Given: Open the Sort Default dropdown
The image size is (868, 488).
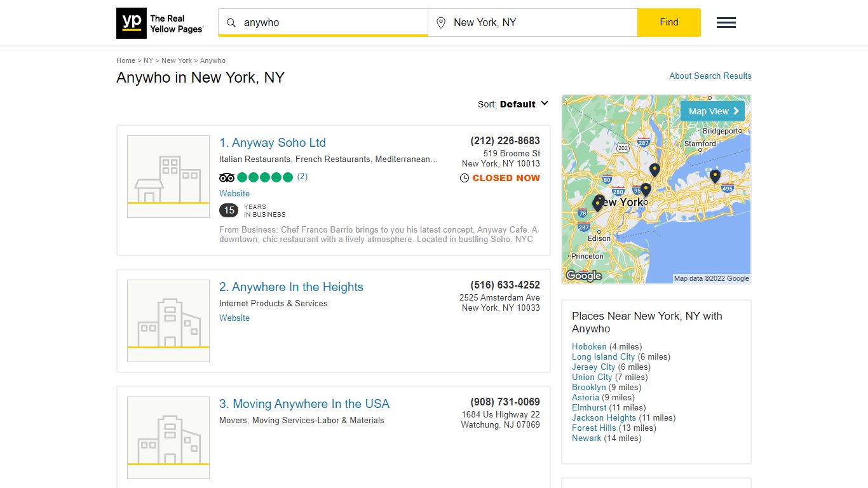Looking at the screenshot, I should click(513, 104).
